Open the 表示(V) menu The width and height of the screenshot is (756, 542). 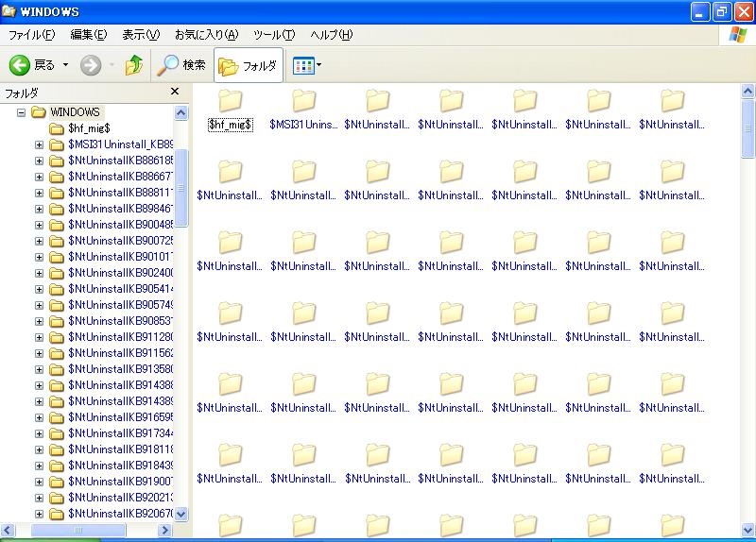140,35
